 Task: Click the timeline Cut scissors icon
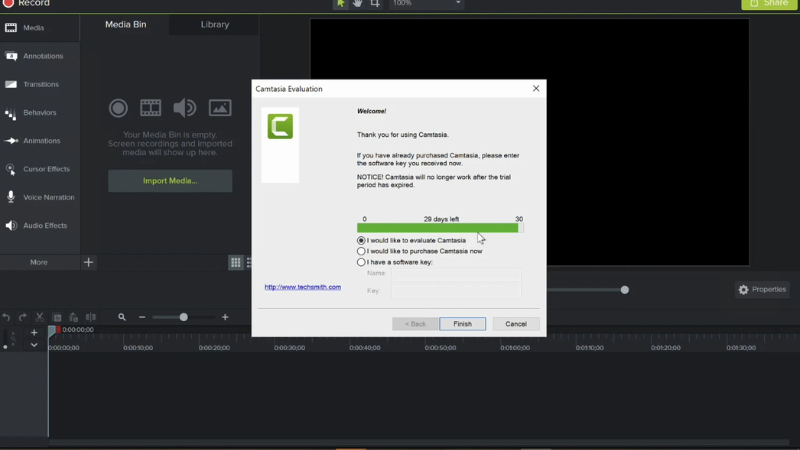click(40, 317)
